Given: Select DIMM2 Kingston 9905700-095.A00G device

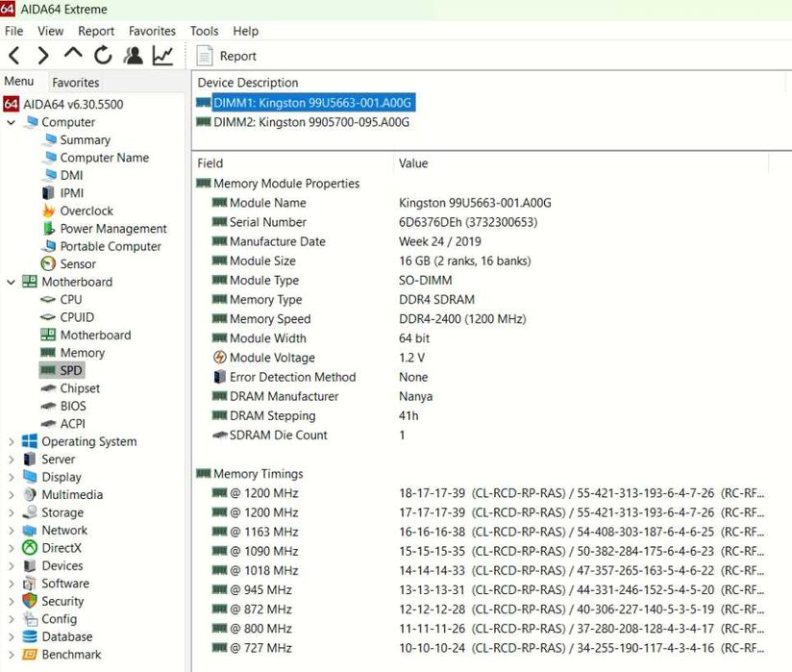Looking at the screenshot, I should [x=303, y=122].
